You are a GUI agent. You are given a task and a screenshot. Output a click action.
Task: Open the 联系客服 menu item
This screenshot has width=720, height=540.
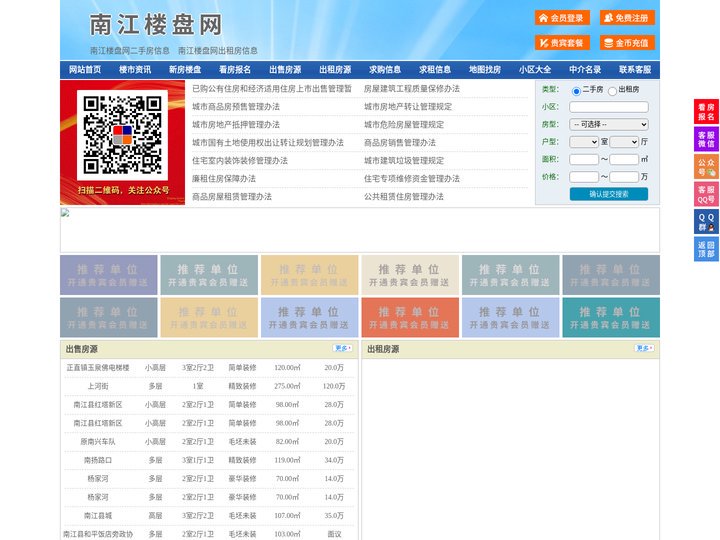point(635,70)
